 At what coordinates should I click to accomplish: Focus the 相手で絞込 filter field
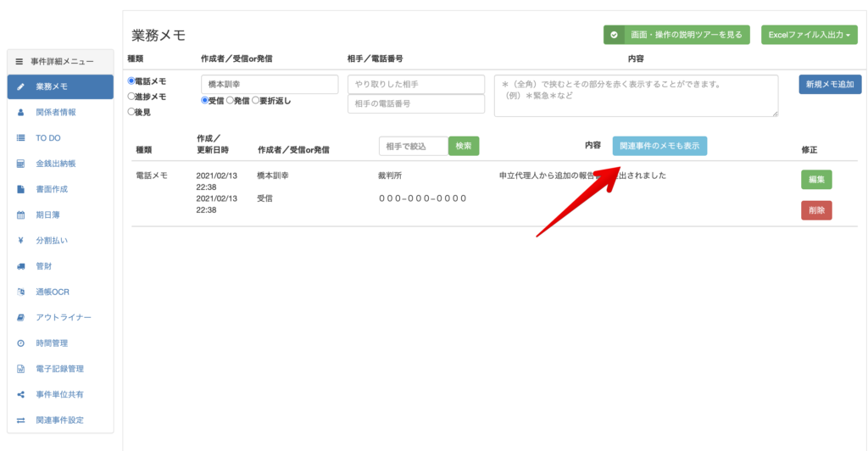[x=413, y=146]
